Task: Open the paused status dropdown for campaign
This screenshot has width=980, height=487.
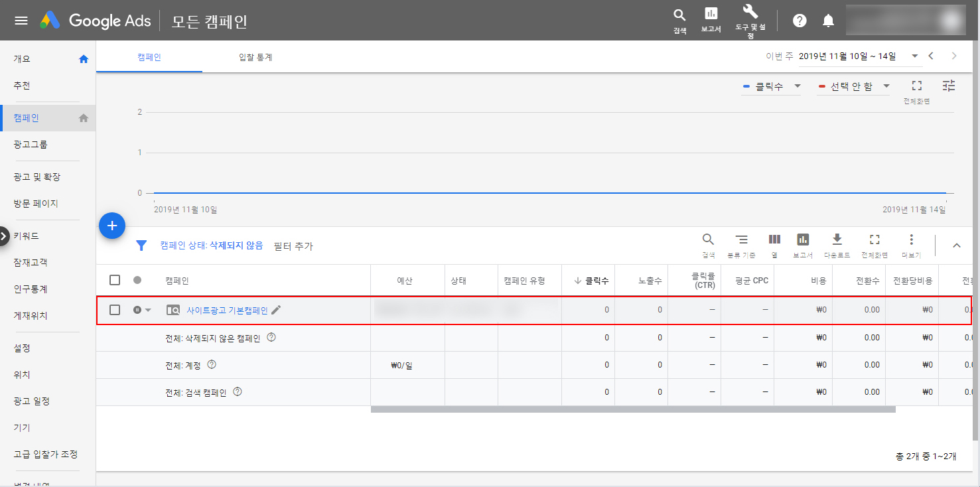Action: click(x=142, y=310)
